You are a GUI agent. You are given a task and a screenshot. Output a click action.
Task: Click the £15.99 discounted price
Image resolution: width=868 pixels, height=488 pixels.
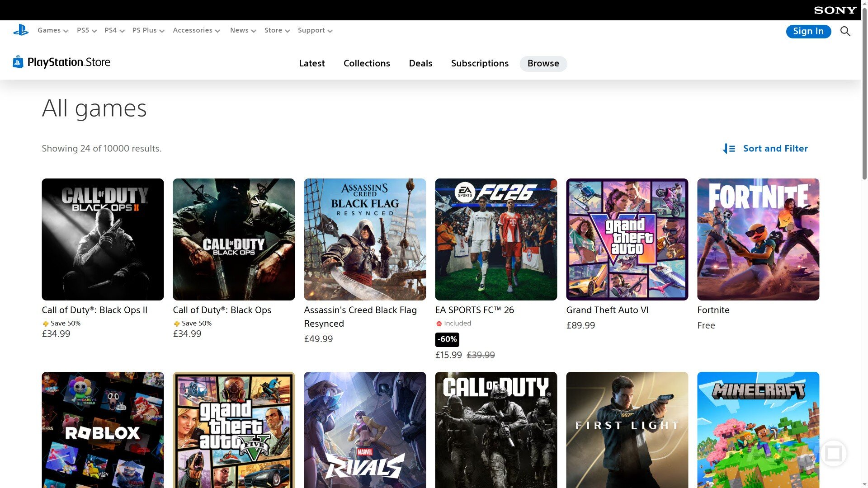click(448, 355)
